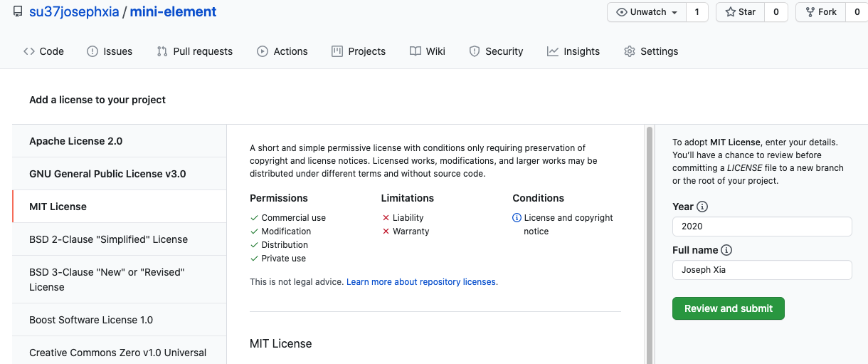Click the license description scrollbar
Image resolution: width=868 pixels, height=364 pixels.
click(x=649, y=242)
